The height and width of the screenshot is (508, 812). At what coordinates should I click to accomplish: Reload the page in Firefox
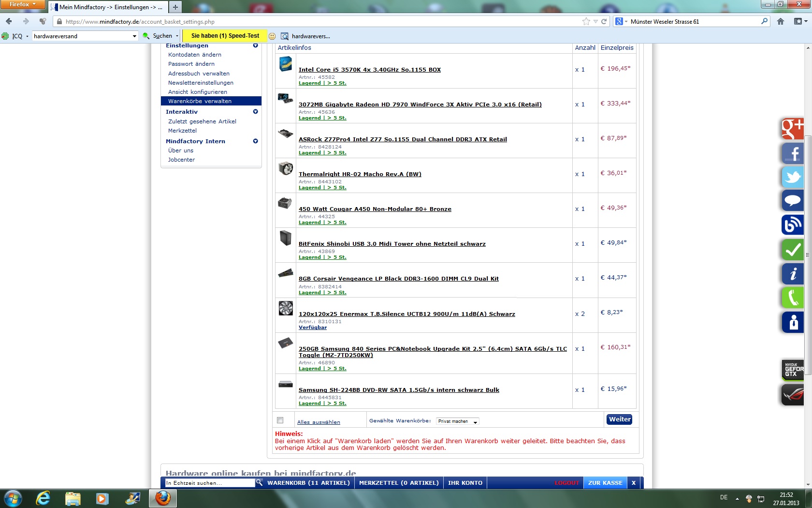point(604,21)
